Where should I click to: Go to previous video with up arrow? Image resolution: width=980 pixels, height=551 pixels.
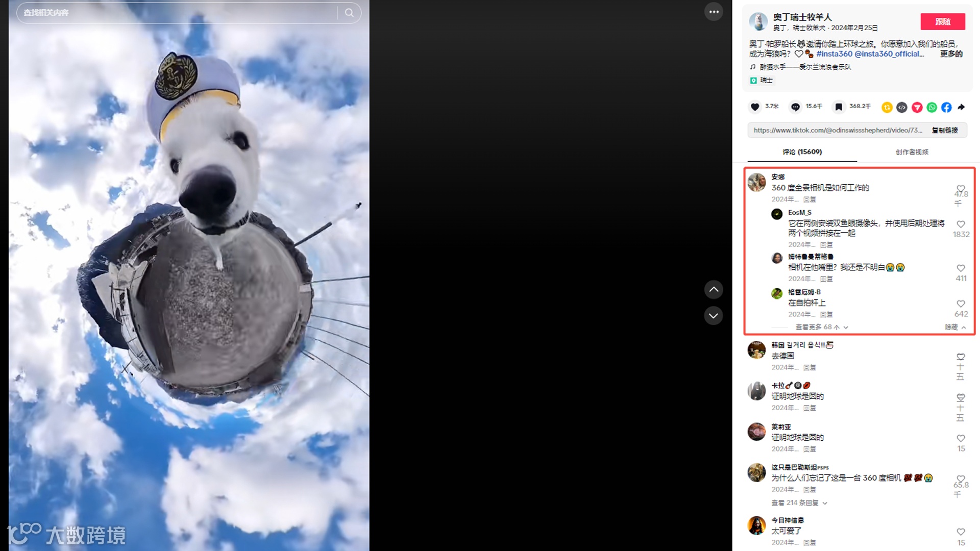tap(714, 290)
